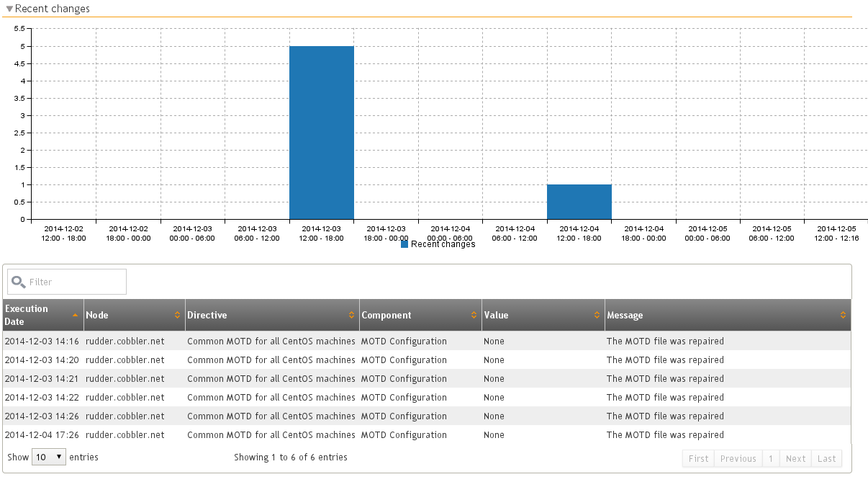Sort by Execution Date column arrow
Image resolution: width=868 pixels, height=482 pixels.
tap(76, 316)
